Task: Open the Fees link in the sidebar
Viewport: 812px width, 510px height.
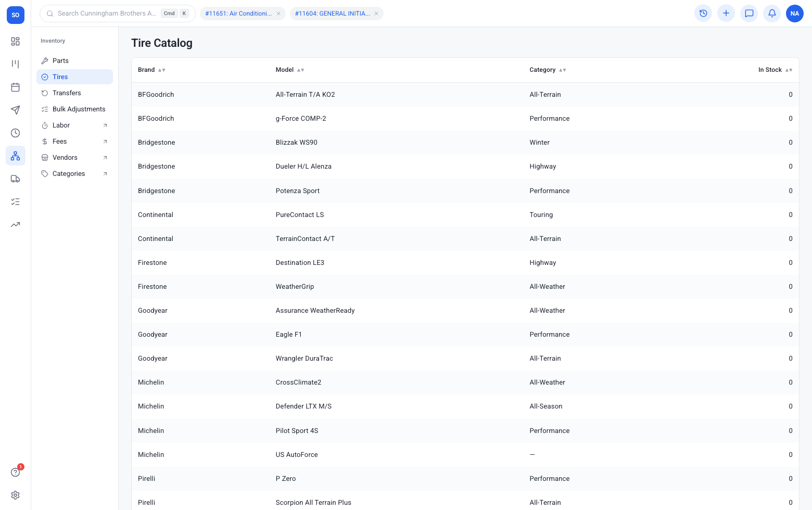Action: [74, 141]
